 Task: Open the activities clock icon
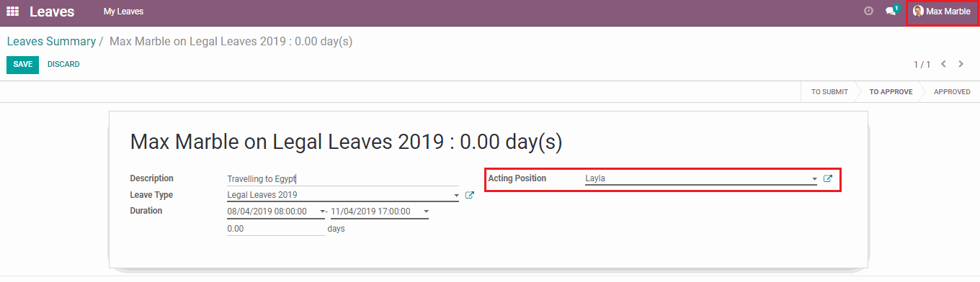point(868,11)
